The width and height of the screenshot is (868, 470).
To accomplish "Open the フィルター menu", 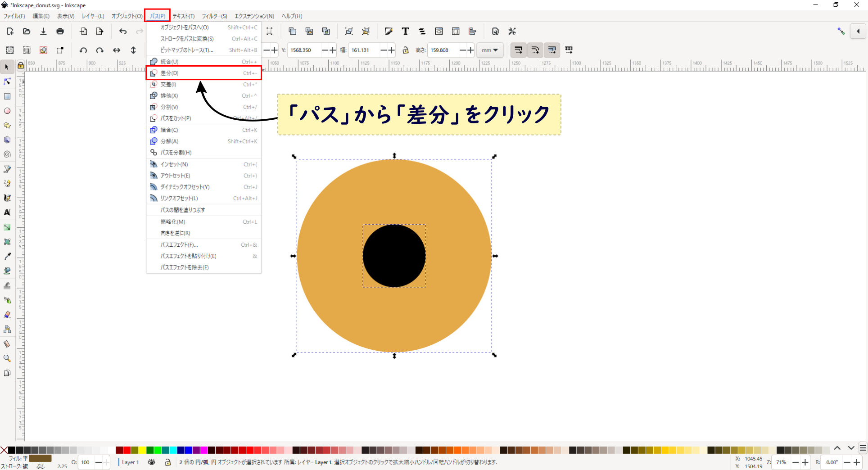I will click(x=214, y=16).
